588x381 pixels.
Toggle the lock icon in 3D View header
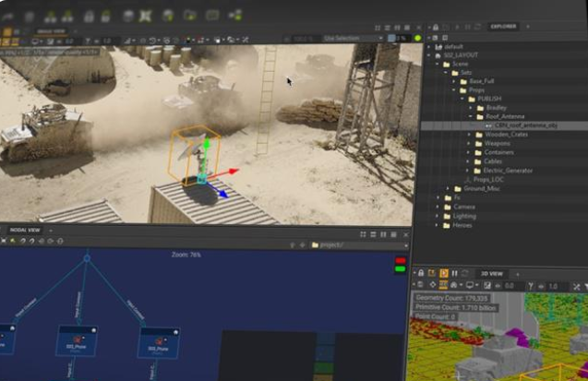(421, 273)
